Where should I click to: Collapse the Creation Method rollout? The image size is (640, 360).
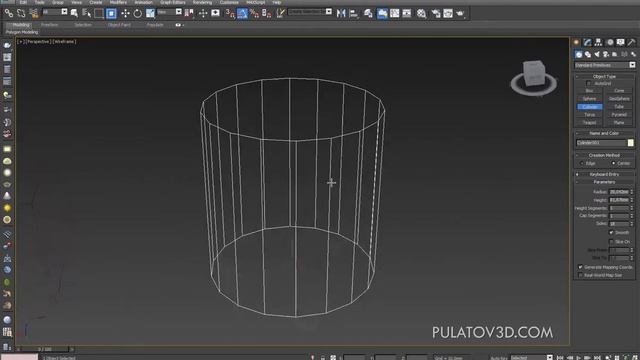coord(604,155)
